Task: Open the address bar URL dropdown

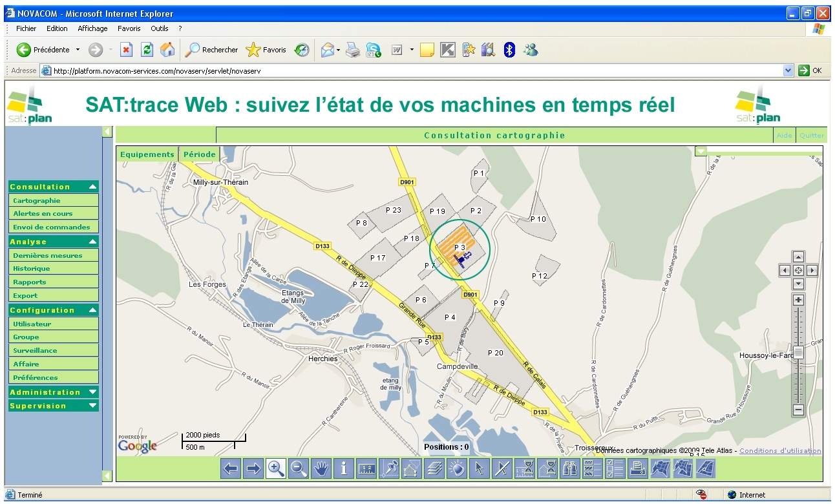Action: pyautogui.click(x=788, y=70)
